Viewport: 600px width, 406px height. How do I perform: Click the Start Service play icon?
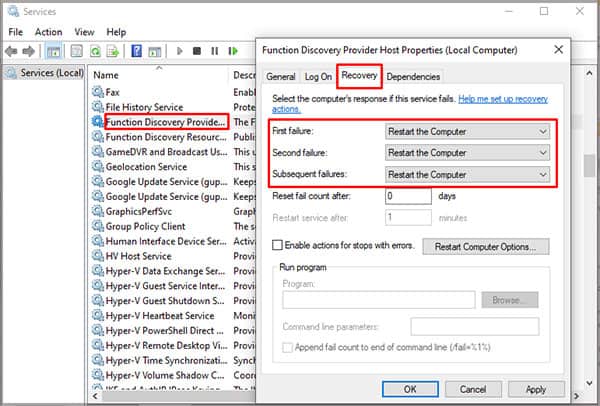click(179, 51)
